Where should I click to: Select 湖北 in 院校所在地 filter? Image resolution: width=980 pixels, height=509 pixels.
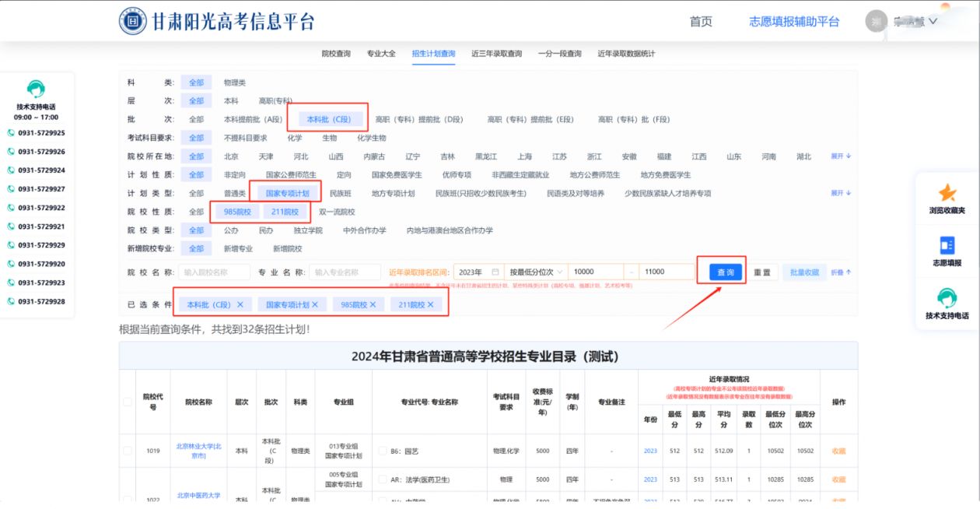[x=803, y=156]
